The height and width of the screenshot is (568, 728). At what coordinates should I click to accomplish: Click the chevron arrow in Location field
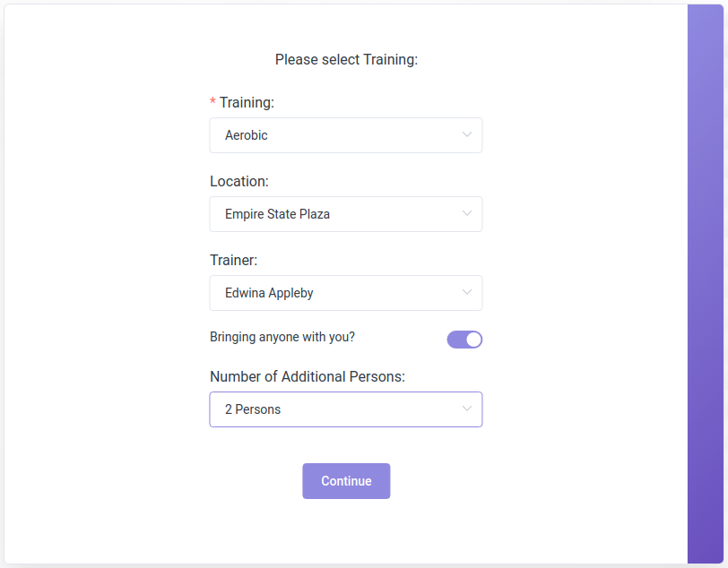[x=467, y=214]
